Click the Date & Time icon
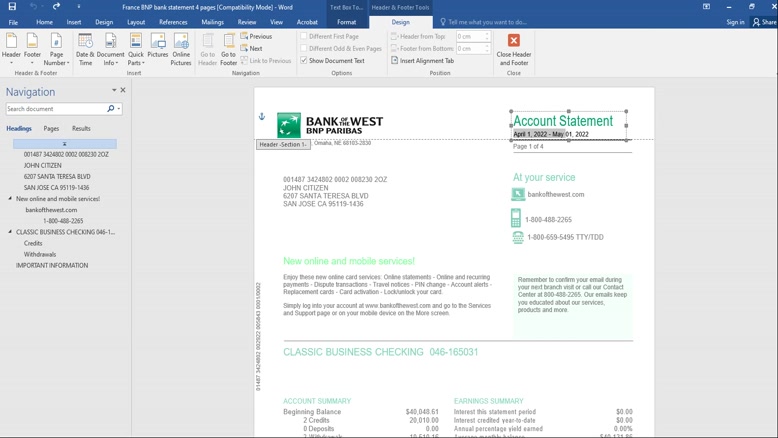Image resolution: width=778 pixels, height=438 pixels. 85,48
